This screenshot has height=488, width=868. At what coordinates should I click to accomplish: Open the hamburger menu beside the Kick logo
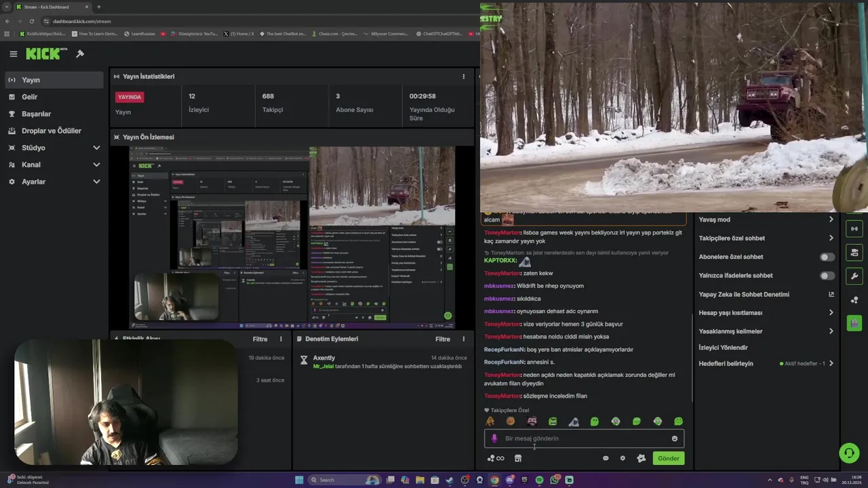tap(13, 54)
